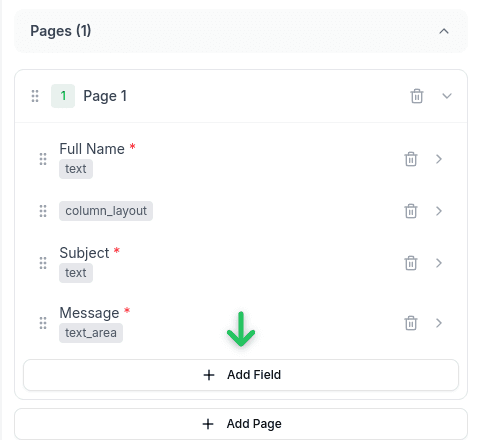Delete Page 1 with trash icon

(x=417, y=96)
